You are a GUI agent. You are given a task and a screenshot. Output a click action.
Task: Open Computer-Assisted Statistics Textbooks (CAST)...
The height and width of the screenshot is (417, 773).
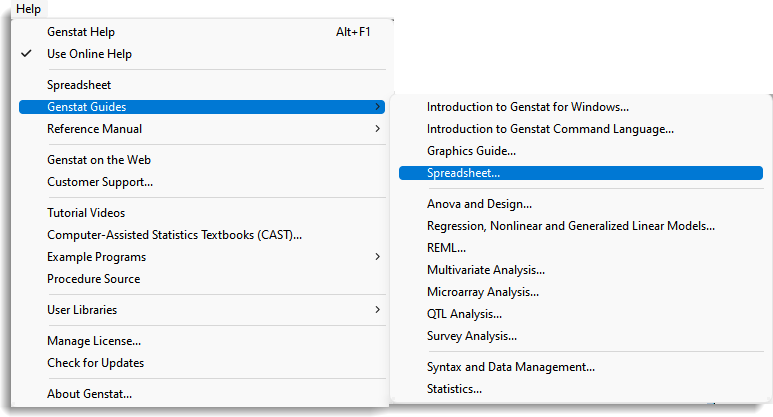point(202,235)
